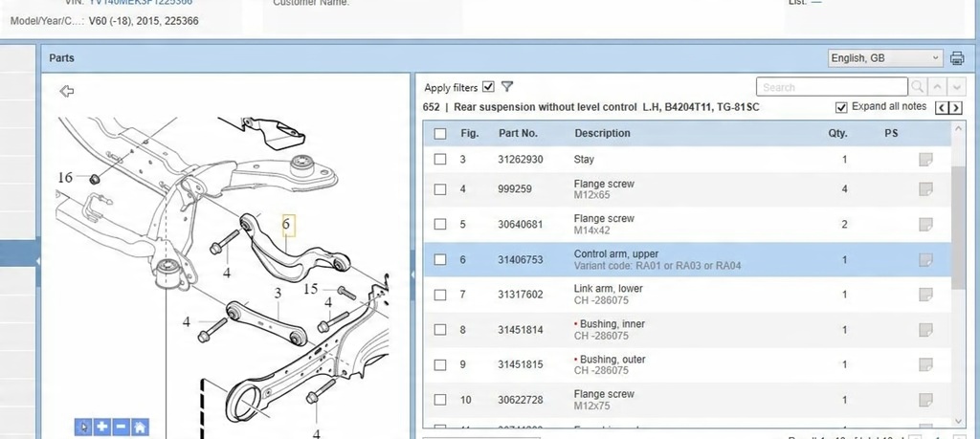Screen dimensions: 980x439
Task: Zoom in on the diagram with plus
Action: [101, 428]
